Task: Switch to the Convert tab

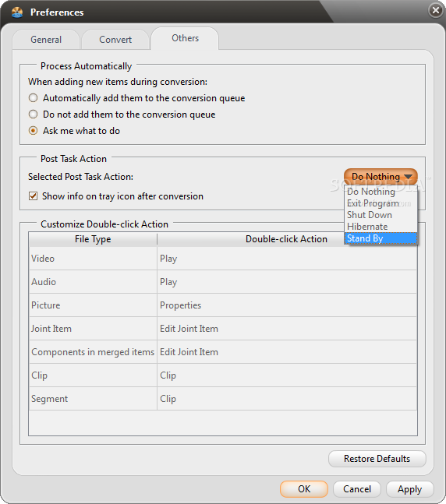Action: point(115,40)
